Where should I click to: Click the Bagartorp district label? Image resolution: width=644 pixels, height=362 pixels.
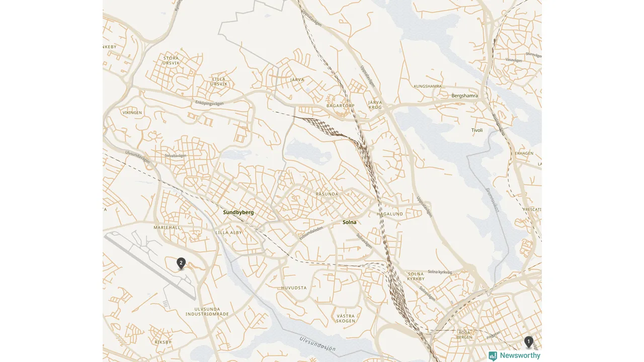[341, 106]
